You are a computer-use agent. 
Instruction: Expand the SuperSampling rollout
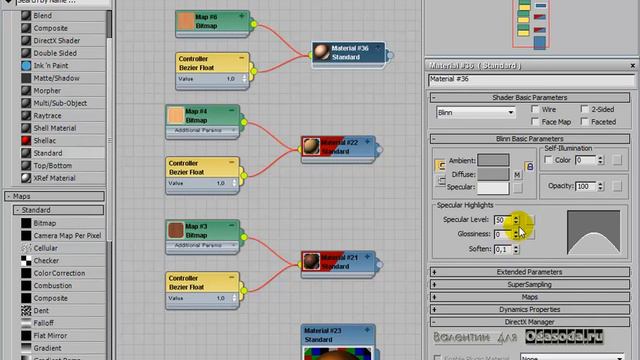(x=529, y=284)
